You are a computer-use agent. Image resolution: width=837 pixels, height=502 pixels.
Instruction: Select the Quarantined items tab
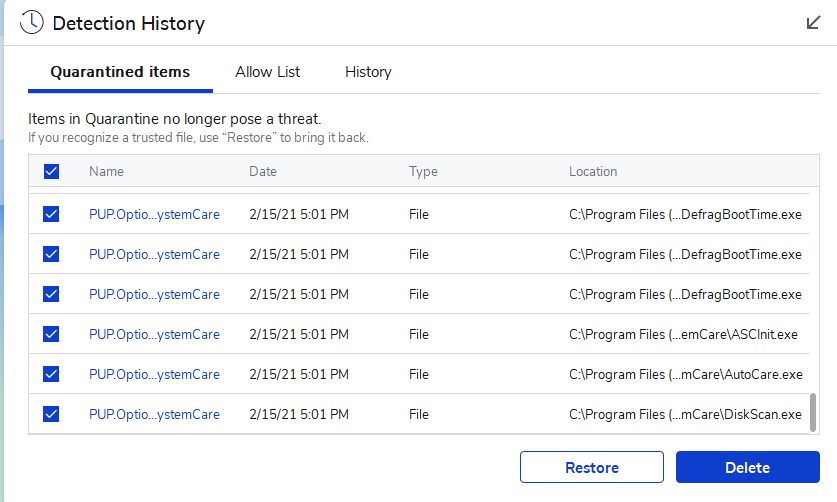(120, 72)
